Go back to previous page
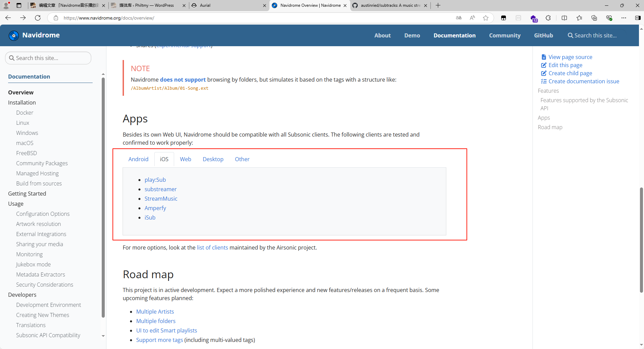 pos(8,18)
